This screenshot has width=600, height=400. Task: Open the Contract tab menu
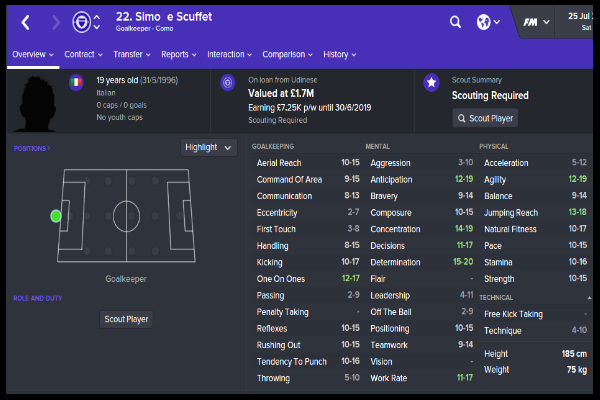[83, 54]
